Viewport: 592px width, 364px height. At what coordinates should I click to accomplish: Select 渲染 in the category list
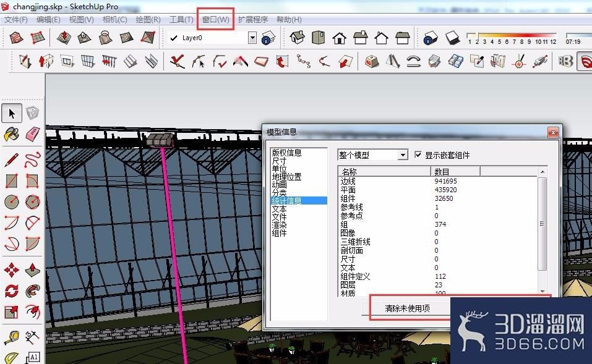click(x=279, y=225)
